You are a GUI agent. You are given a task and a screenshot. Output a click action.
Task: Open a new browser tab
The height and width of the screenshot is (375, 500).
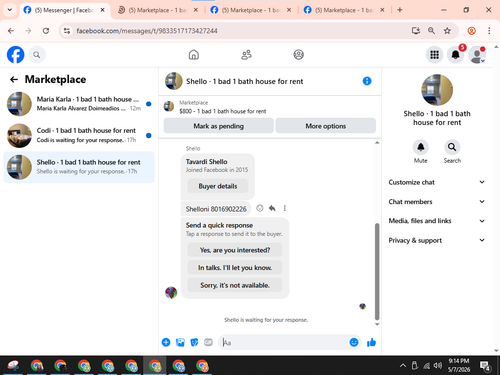coord(400,10)
